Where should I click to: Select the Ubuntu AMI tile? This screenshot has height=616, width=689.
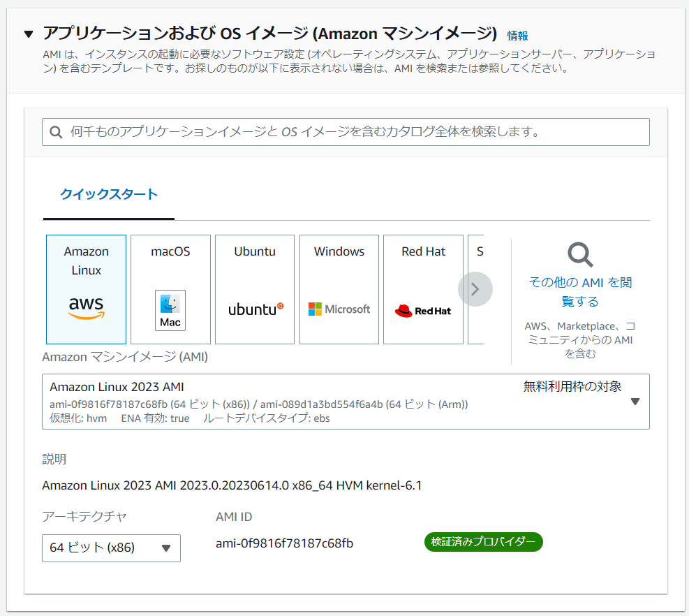pyautogui.click(x=255, y=289)
